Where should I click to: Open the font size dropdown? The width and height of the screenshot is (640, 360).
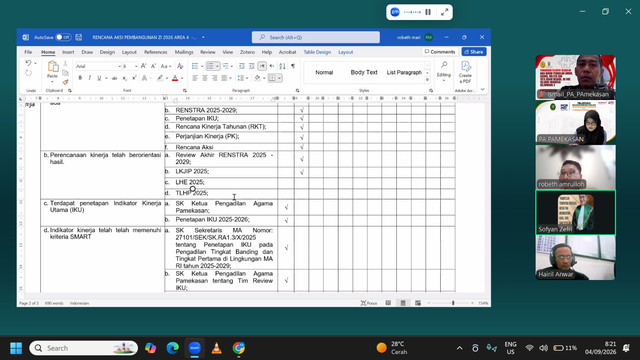[136, 66]
